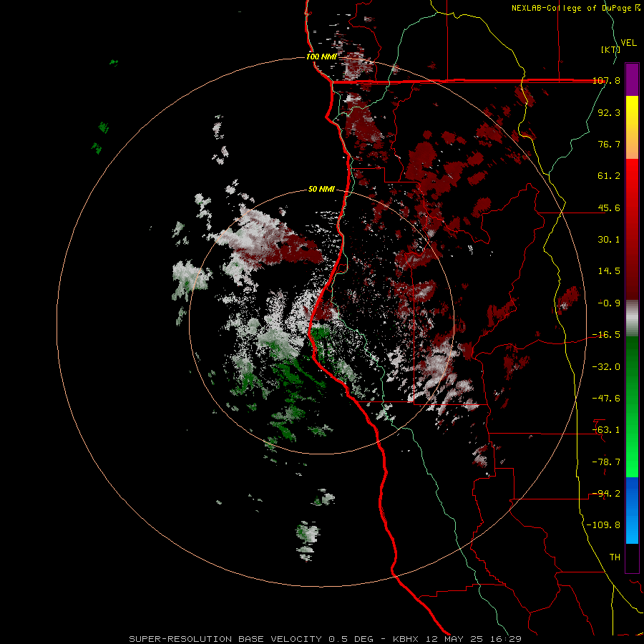644x644 pixels.
Task: Click the 30.1 velocity scale value
Action: click(609, 240)
